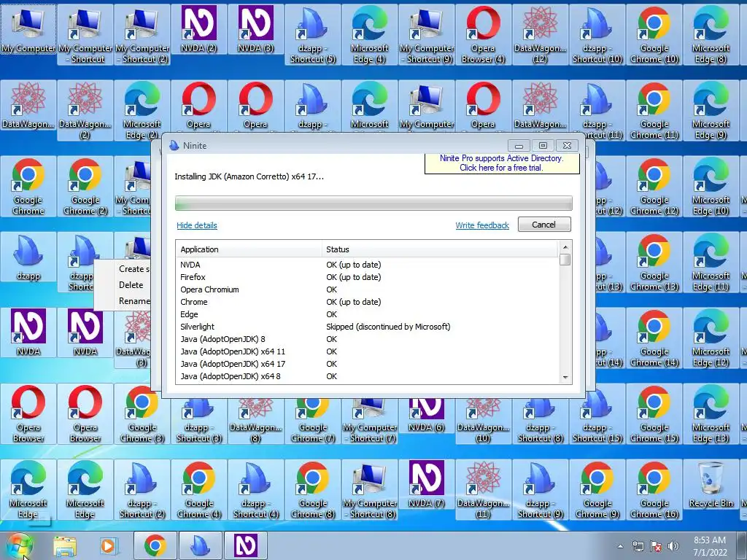Image resolution: width=747 pixels, height=560 pixels.
Task: Open Google Chrome (10) shortcut
Action: point(654,35)
